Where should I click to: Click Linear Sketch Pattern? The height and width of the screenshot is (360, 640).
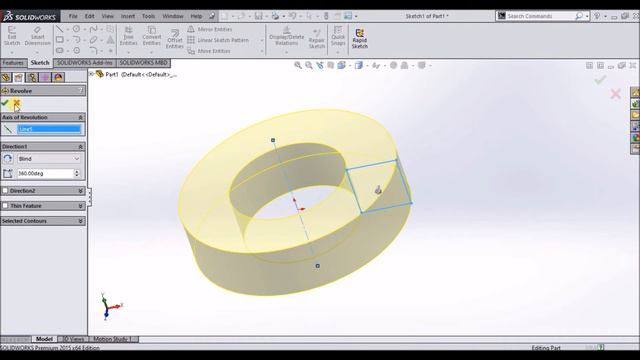(218, 40)
